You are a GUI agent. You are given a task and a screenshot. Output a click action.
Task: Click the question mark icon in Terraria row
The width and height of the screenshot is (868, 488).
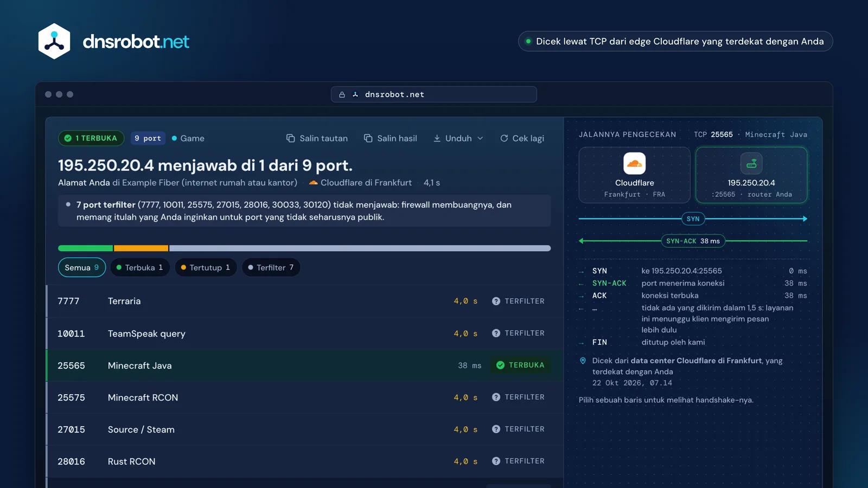pos(496,301)
